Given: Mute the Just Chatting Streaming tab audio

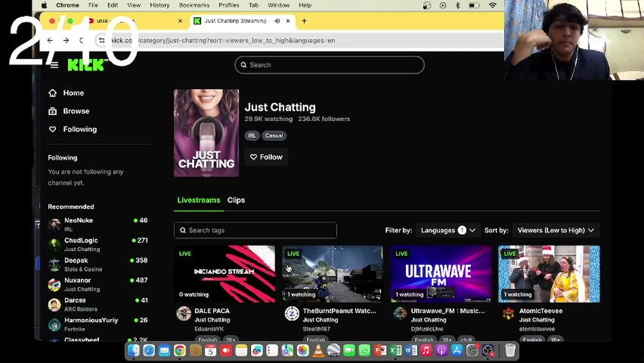Looking at the screenshot, I should 277,21.
